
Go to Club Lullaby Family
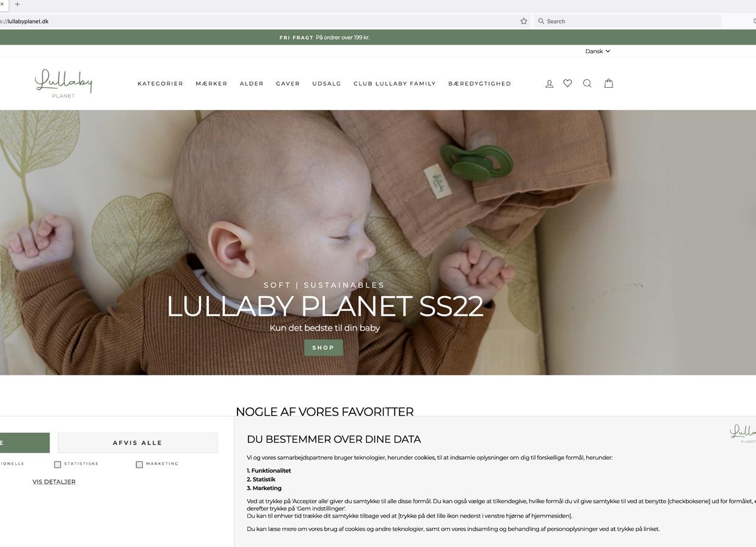(394, 84)
